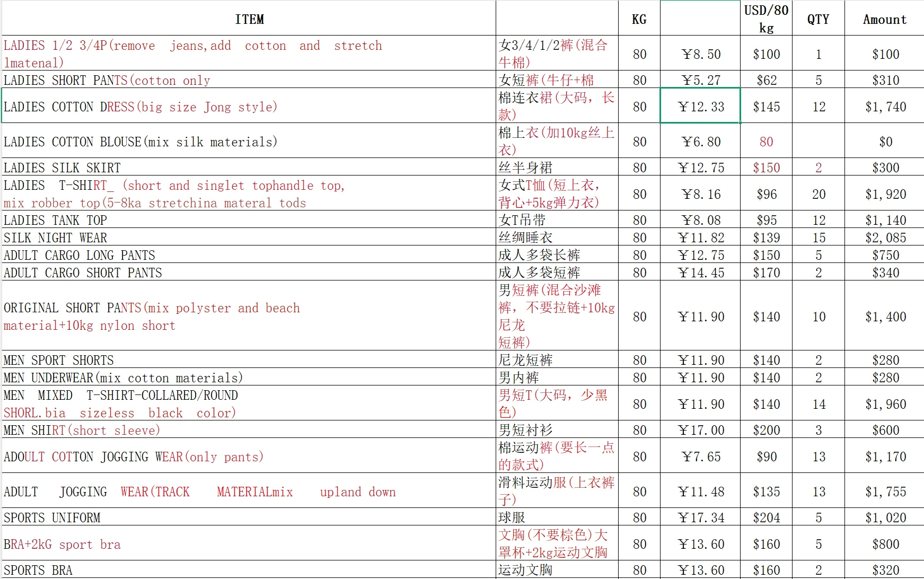Select the ￥11.82 price cell
Viewport: 924px width, 579px height.
[x=700, y=237]
